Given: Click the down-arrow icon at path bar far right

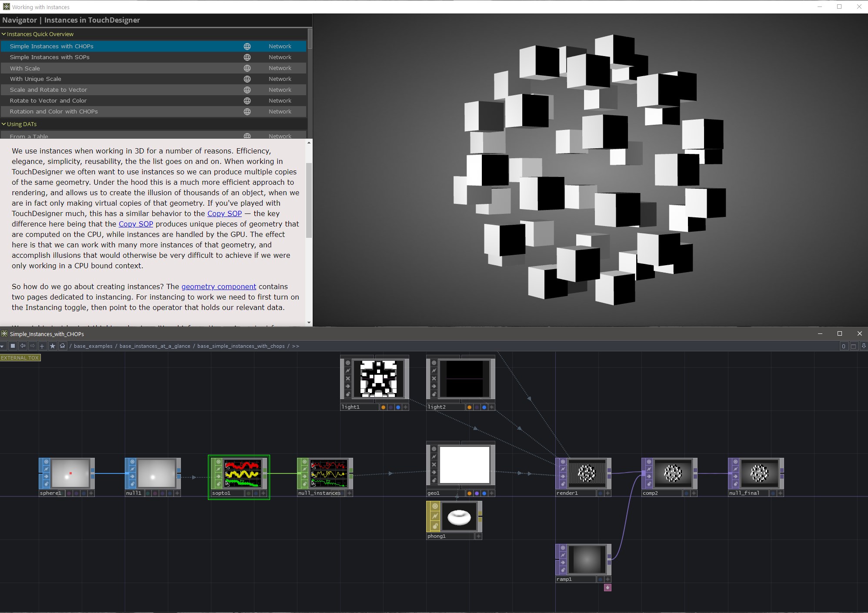Looking at the screenshot, I should coord(864,346).
